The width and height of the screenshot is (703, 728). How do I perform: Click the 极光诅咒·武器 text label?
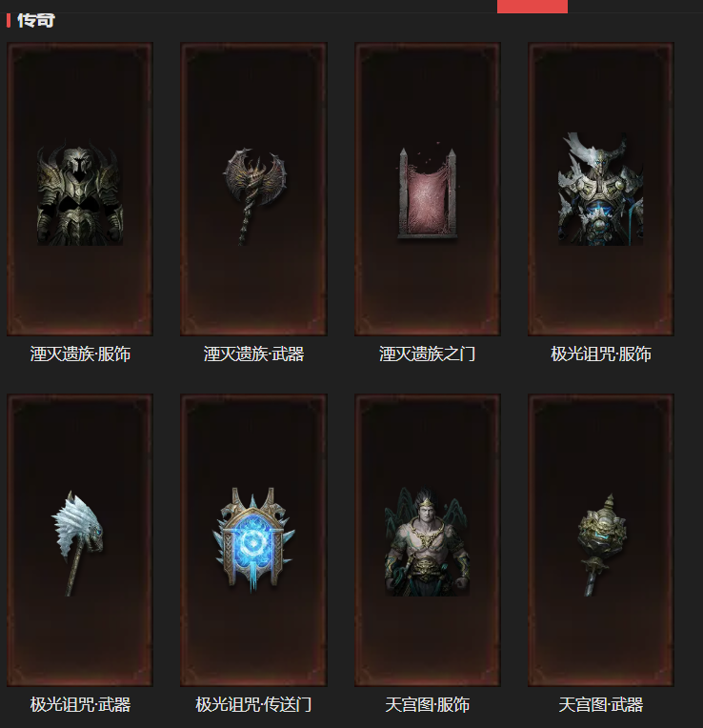(80, 705)
